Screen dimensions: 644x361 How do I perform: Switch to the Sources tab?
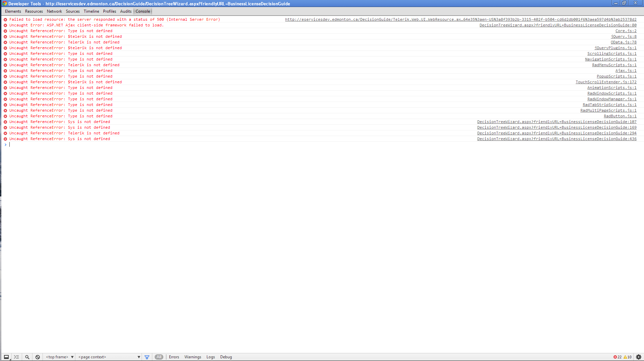tap(73, 11)
